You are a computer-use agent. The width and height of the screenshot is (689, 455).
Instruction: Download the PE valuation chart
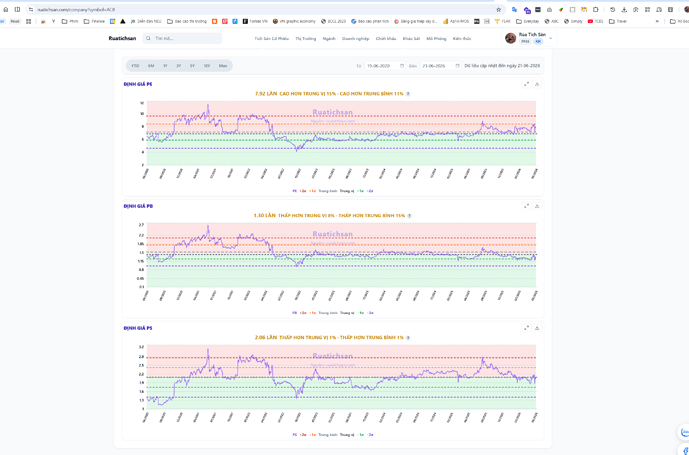(x=537, y=84)
